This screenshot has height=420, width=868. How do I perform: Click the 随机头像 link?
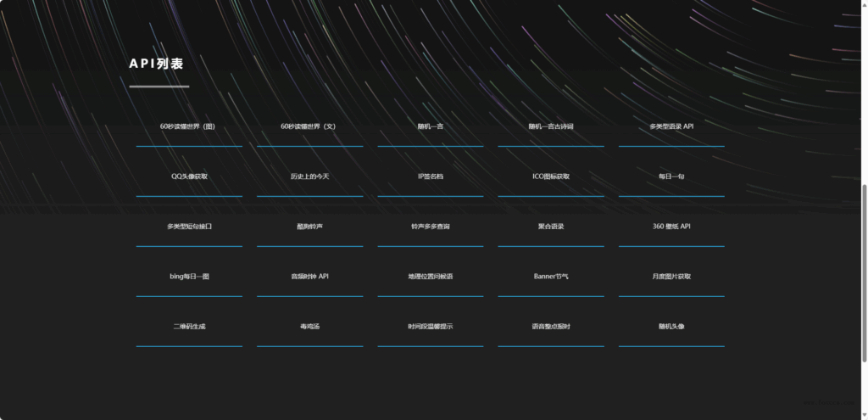click(671, 327)
